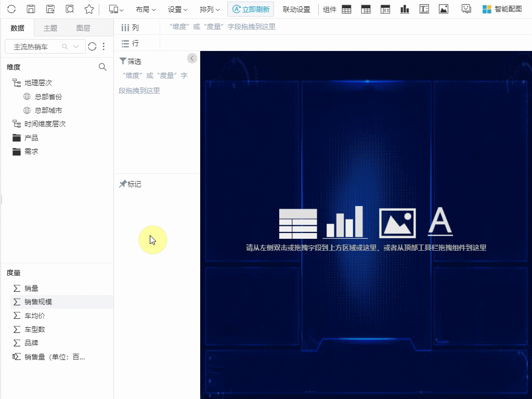Click the refresh icon beside the dataset selector
532x399 pixels.
tap(92, 47)
